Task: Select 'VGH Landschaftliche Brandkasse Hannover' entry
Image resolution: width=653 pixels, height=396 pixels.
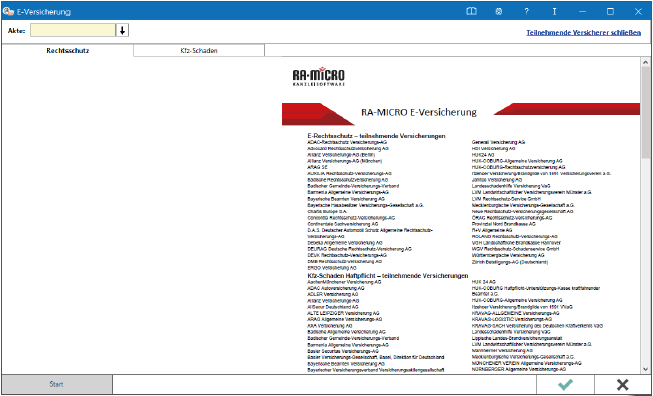Action: point(516,243)
